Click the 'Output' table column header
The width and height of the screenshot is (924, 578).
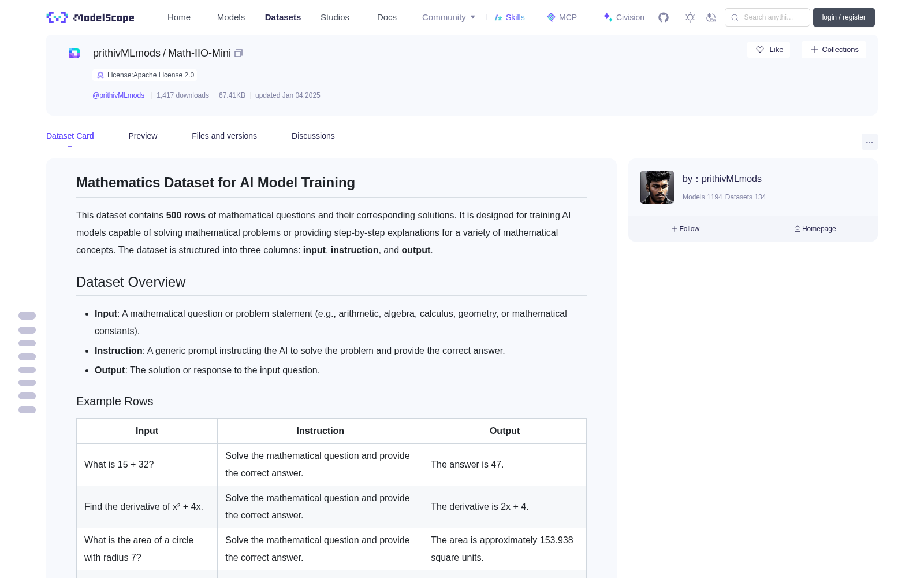(x=505, y=431)
